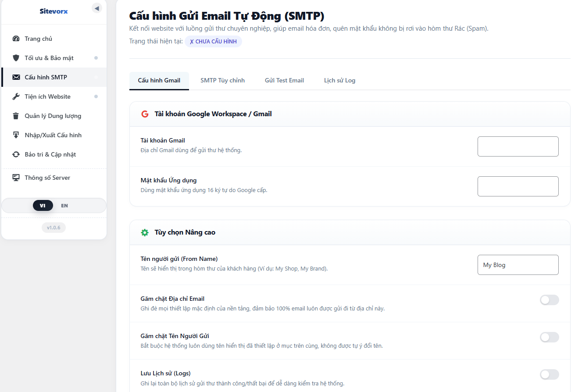Click the wrench icon for Tiện ích Website
Viewport: 571px width, 392px height.
click(16, 96)
